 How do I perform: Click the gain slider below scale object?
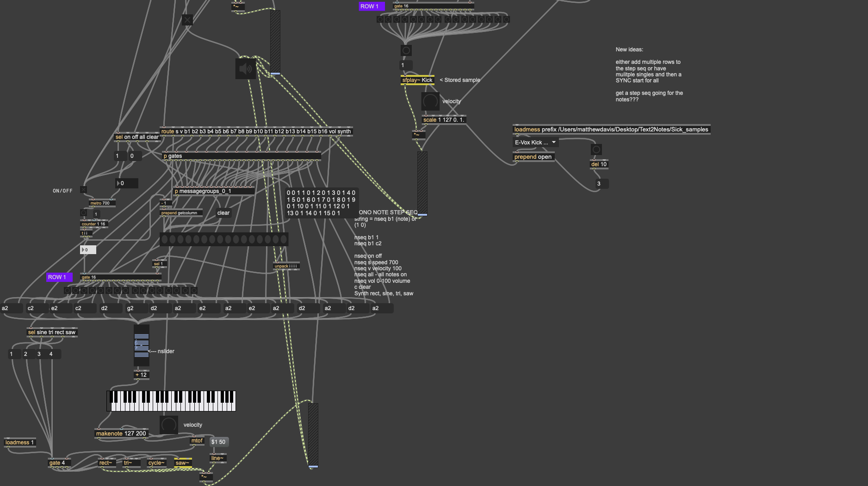coord(422,184)
